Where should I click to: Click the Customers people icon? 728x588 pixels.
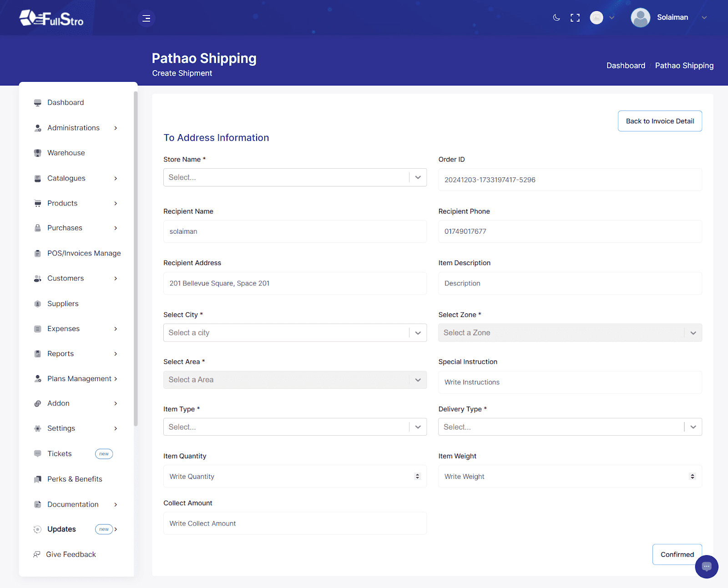pyautogui.click(x=38, y=278)
